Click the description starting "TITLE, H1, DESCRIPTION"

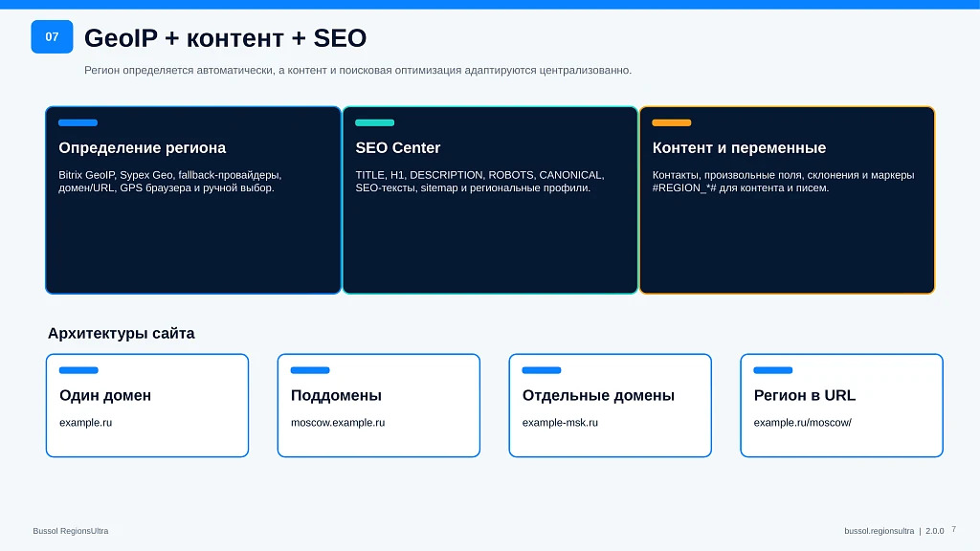click(x=480, y=181)
